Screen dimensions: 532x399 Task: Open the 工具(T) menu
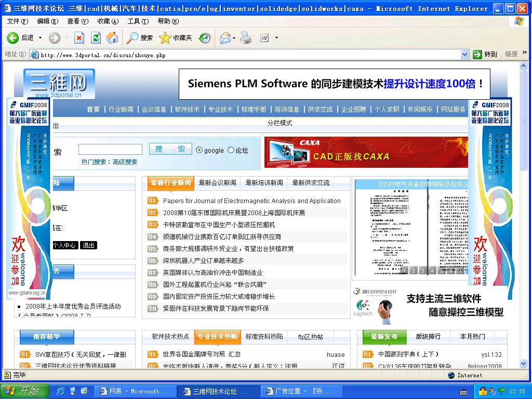click(138, 21)
